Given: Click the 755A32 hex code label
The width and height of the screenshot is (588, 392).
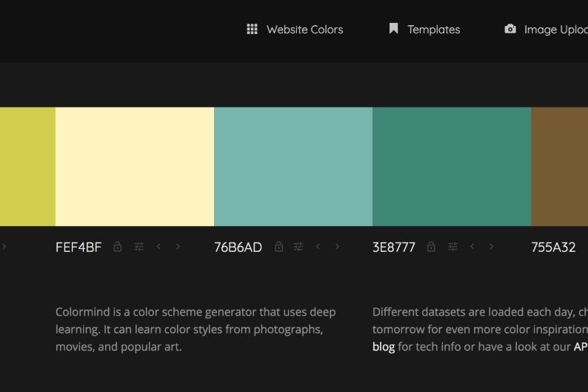Looking at the screenshot, I should (553, 248).
